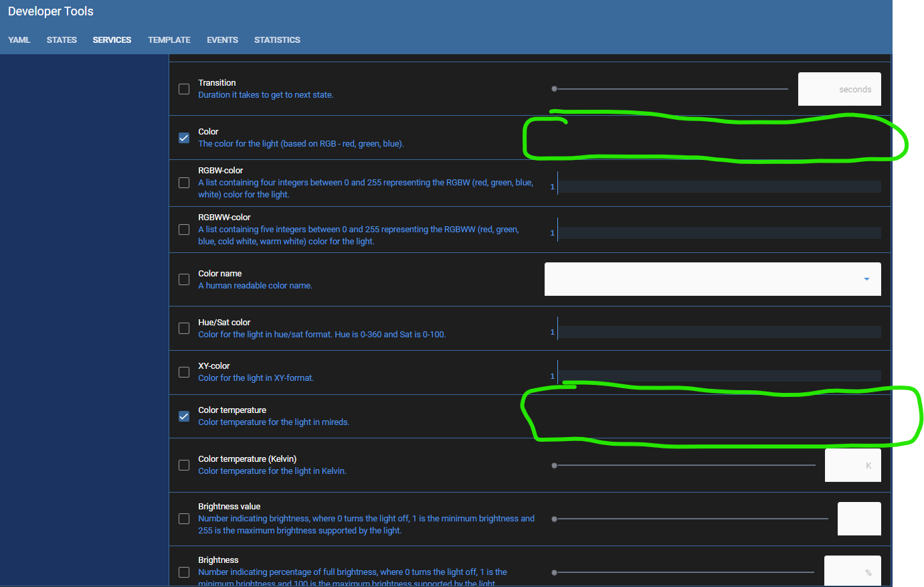Select the SERVICES tab
The width and height of the screenshot is (924, 587).
(x=112, y=39)
